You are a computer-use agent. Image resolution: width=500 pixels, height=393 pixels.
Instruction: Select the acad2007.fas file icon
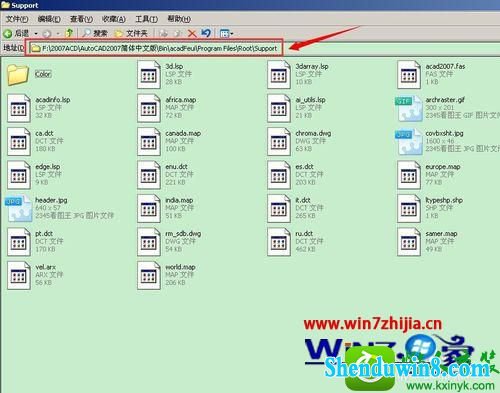click(x=409, y=75)
